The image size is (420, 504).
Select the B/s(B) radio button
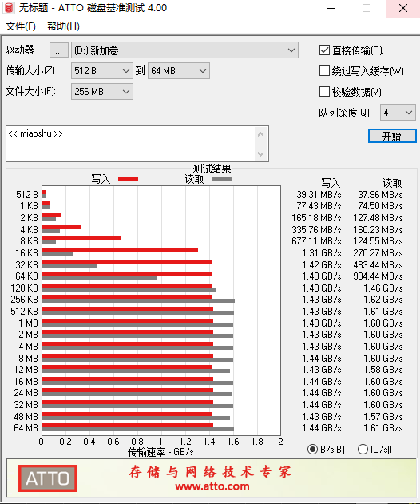pyautogui.click(x=312, y=450)
